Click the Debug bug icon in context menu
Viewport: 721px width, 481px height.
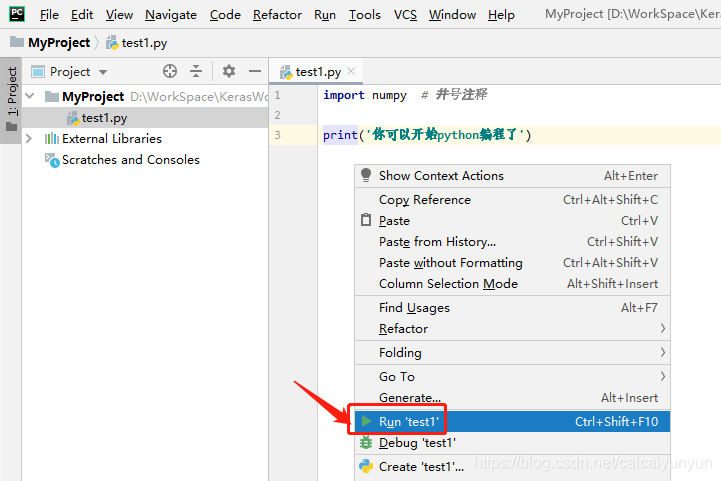coord(366,442)
